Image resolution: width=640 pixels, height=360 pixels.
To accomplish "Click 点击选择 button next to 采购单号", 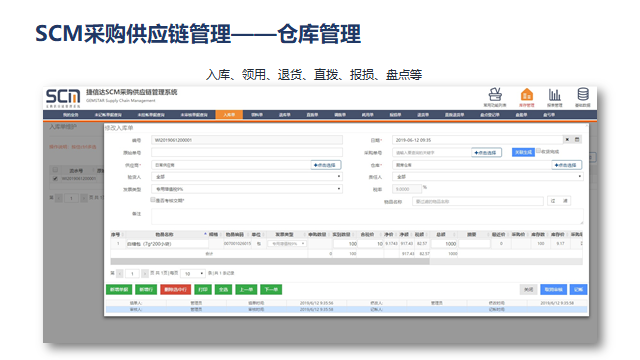I will [x=486, y=153].
